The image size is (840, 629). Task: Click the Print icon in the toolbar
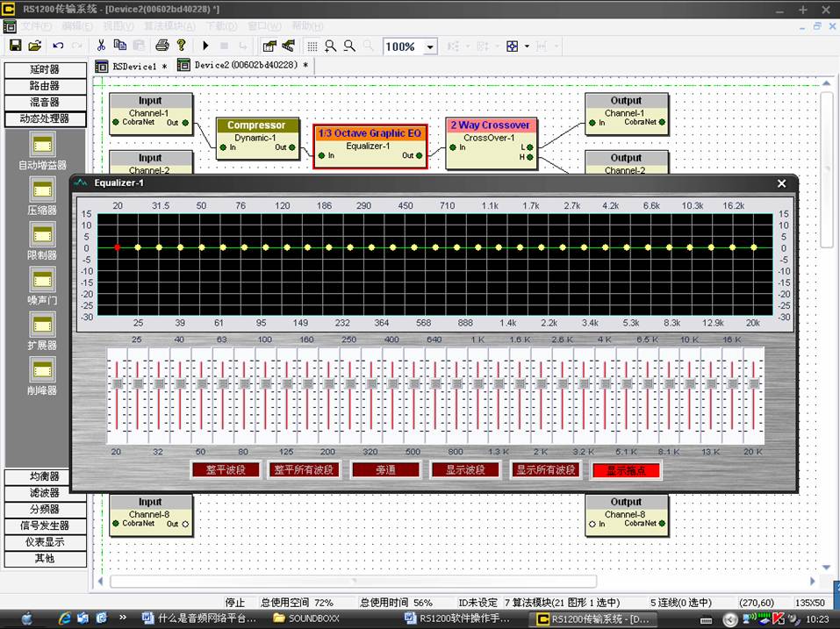point(162,46)
